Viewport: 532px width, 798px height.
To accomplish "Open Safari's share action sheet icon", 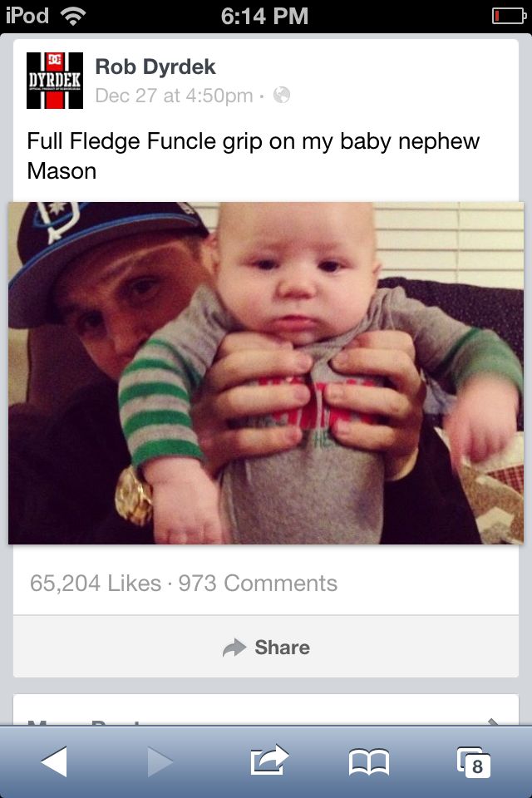I will (x=269, y=760).
